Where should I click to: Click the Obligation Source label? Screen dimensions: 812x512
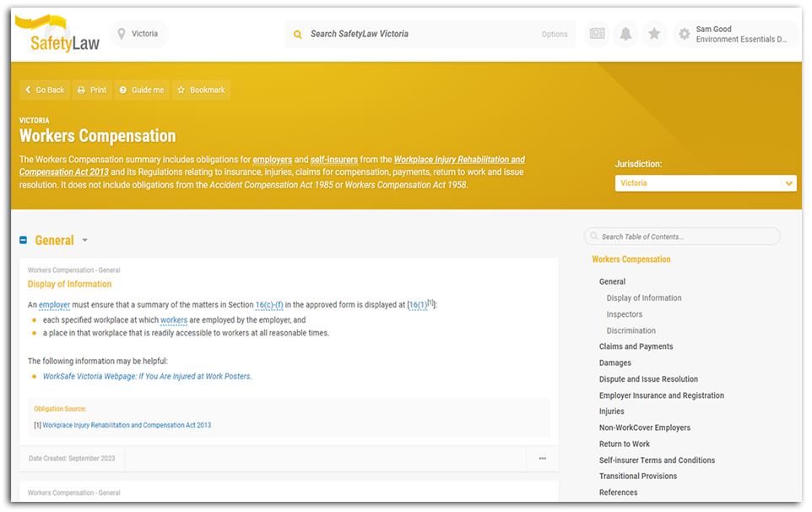[x=60, y=409]
